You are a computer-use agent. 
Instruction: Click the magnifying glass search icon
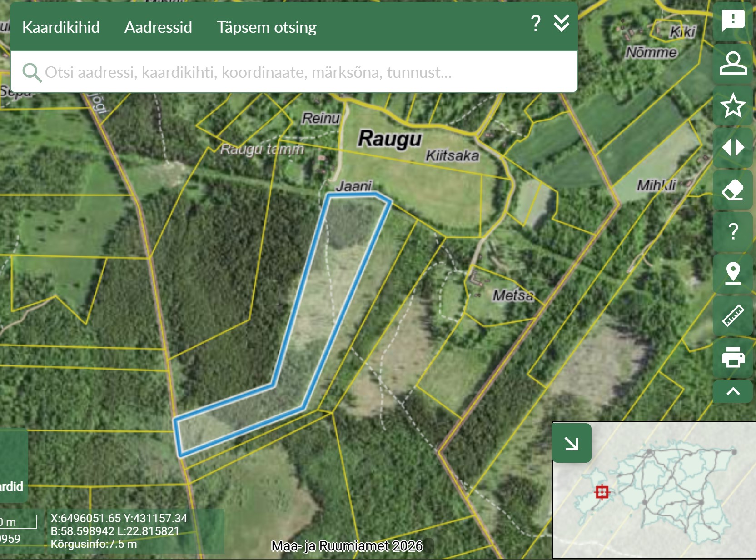[31, 72]
